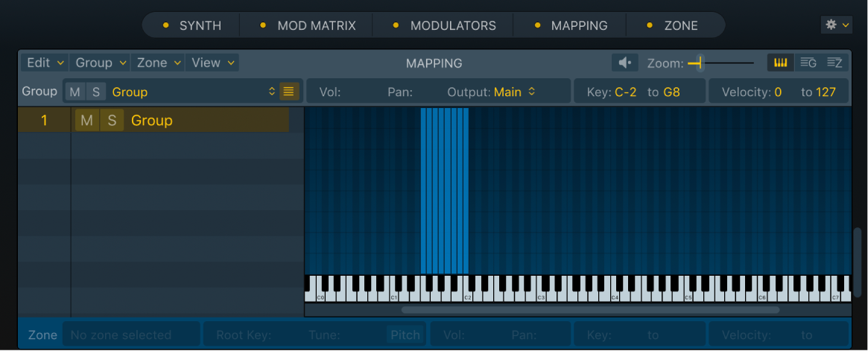Switch to zone view icon
This screenshot has width=868, height=351.
click(834, 63)
